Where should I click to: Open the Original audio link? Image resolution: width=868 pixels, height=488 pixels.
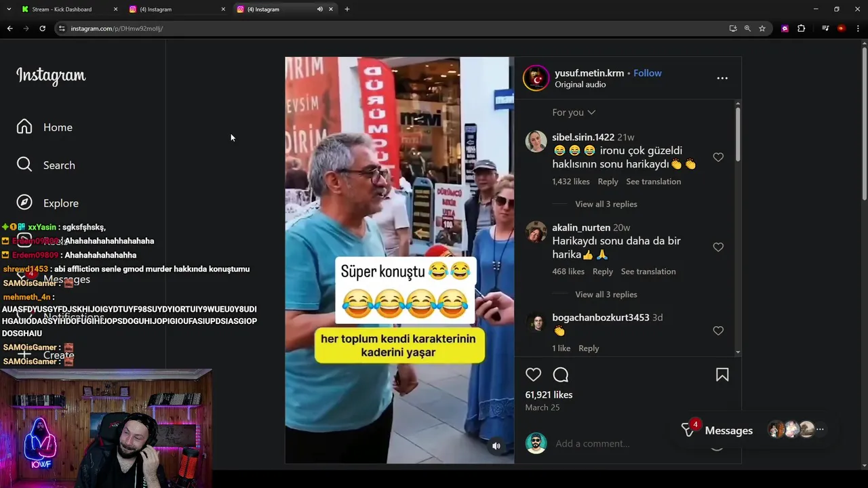click(580, 85)
